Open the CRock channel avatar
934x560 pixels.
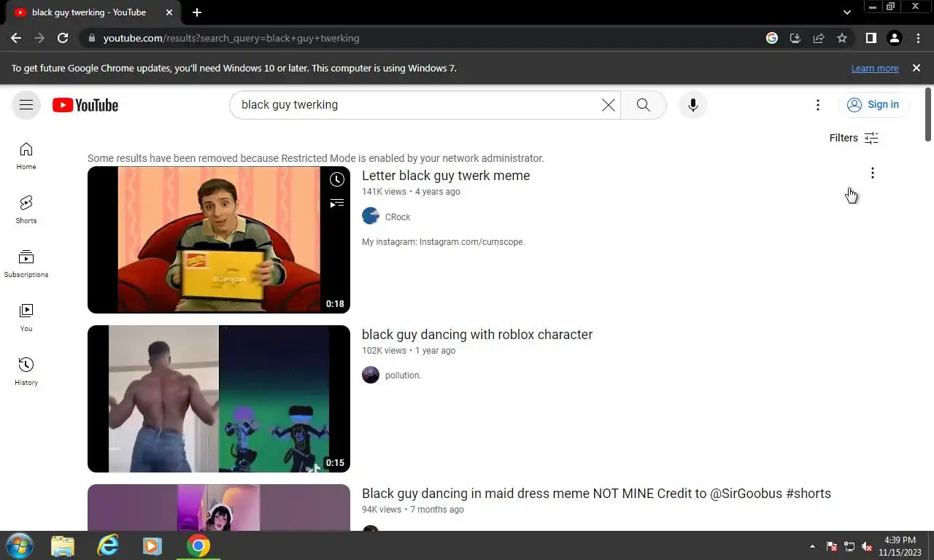pos(371,216)
